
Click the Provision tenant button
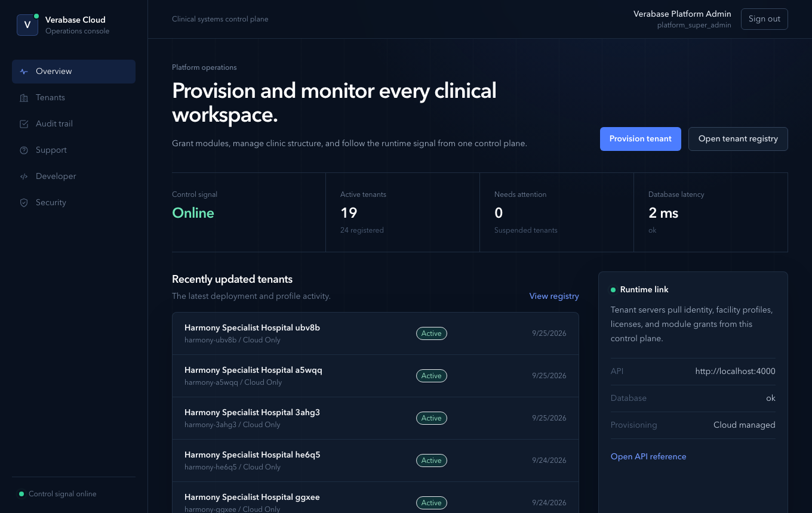click(x=641, y=139)
